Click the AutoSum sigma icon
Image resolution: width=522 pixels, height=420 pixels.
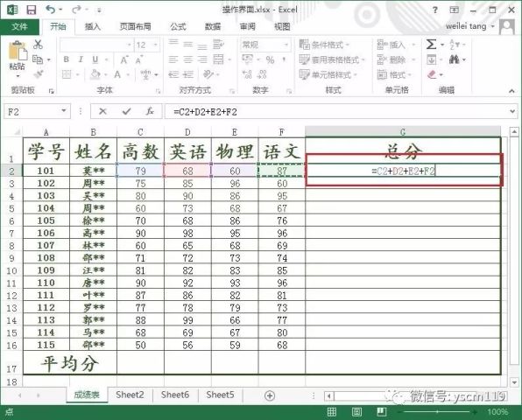431,44
